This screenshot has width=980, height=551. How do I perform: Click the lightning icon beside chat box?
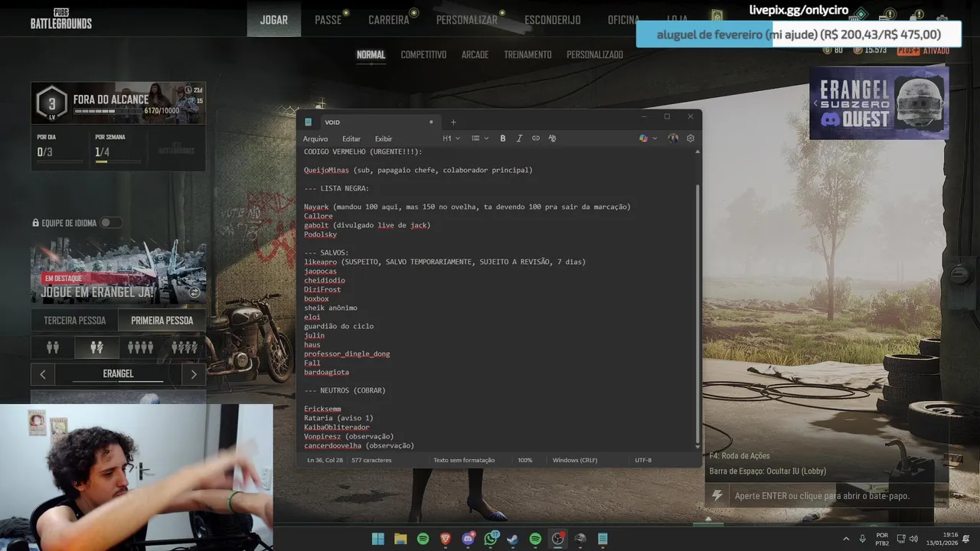717,496
